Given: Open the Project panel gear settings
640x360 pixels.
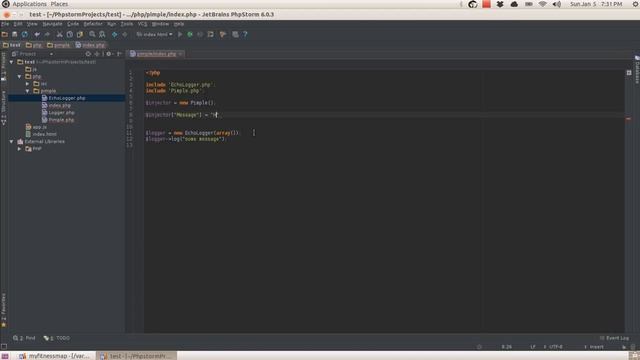Looking at the screenshot, I should (109, 54).
